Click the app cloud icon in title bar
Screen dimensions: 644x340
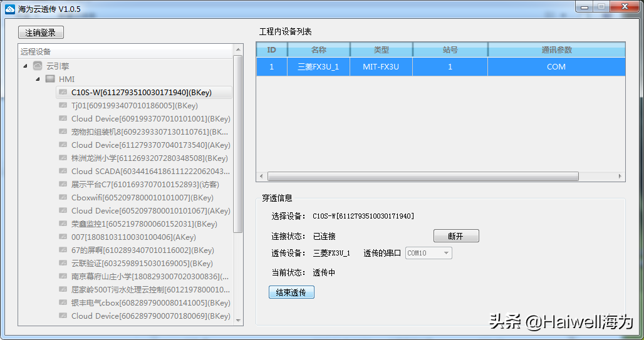click(10, 9)
